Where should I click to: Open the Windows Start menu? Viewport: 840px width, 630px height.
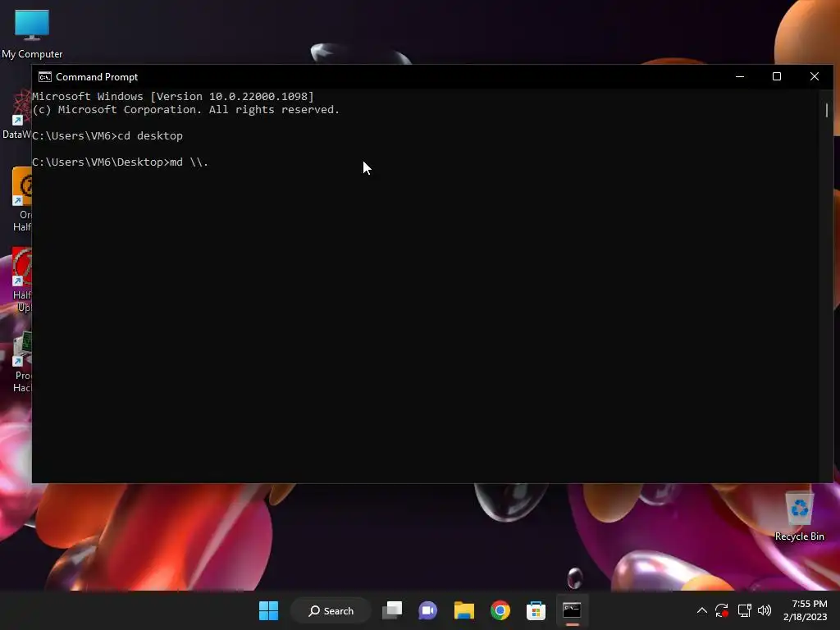click(x=268, y=610)
